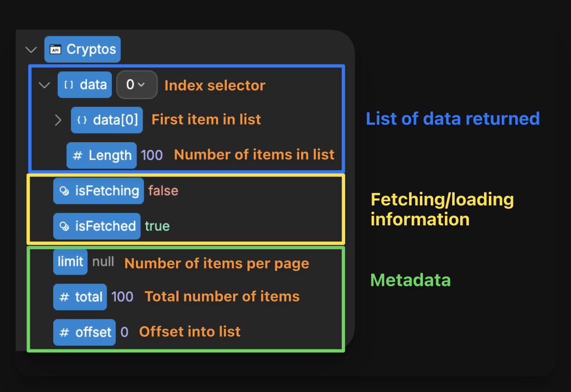This screenshot has width=571, height=392.
Task: Select the number icon on the Length field
Action: [x=76, y=155]
